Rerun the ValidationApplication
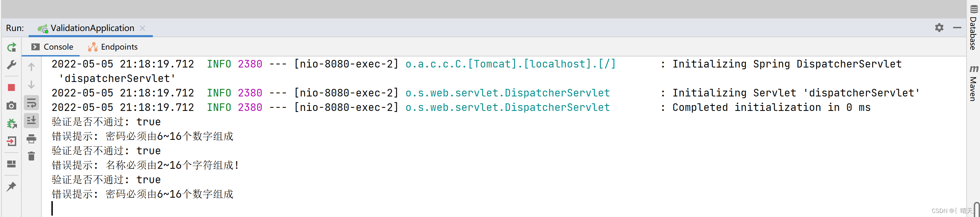This screenshot has height=217, width=980. click(11, 47)
